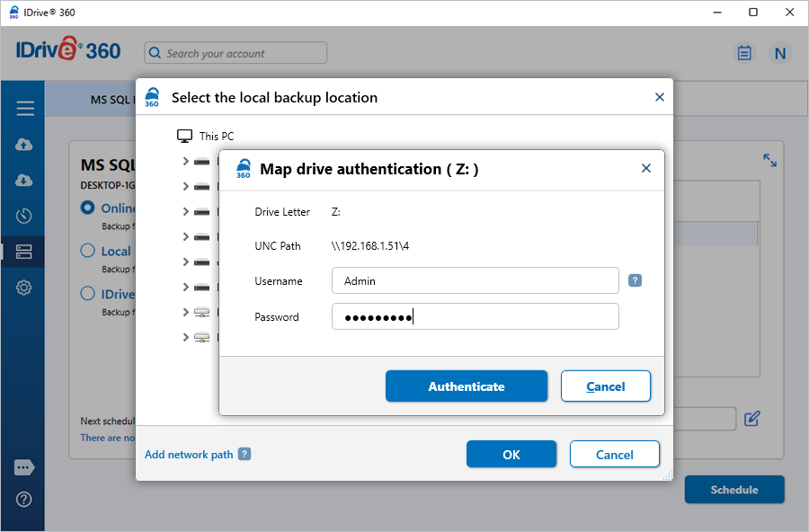Click the help icon beside Username
Image resolution: width=809 pixels, height=532 pixels.
coord(635,280)
